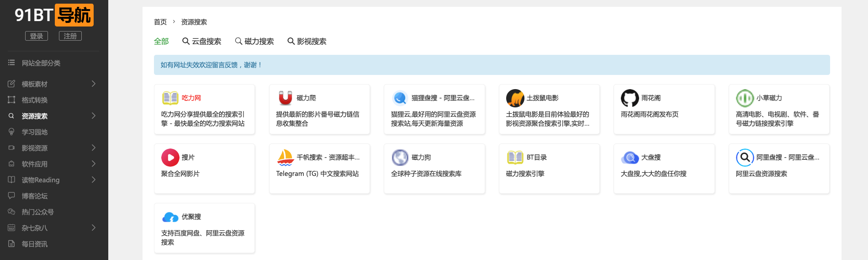Image resolution: width=868 pixels, height=260 pixels.
Task: Click the 软件应用 bag icon
Action: click(x=11, y=164)
